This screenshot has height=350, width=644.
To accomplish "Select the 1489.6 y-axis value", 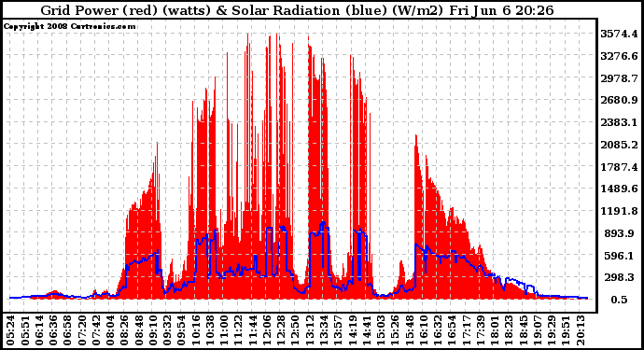I will tap(619, 189).
